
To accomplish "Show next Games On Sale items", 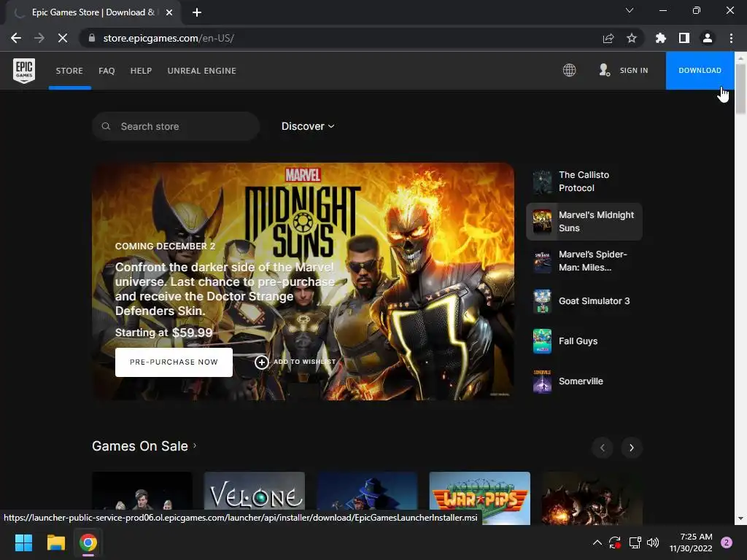I will point(632,448).
